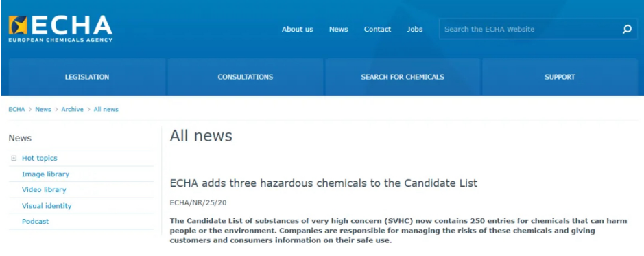Select the News breadcrumb link
The image size is (644, 256).
(x=43, y=109)
